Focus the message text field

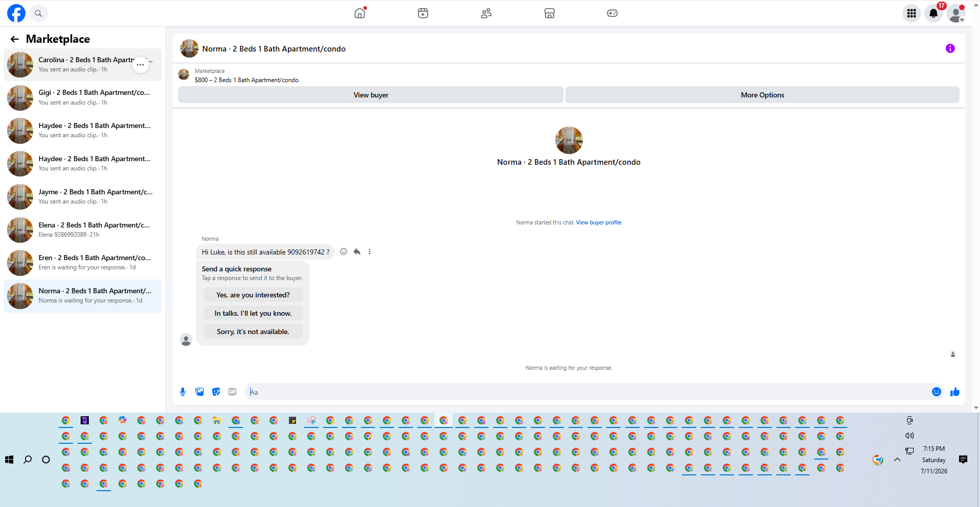587,392
